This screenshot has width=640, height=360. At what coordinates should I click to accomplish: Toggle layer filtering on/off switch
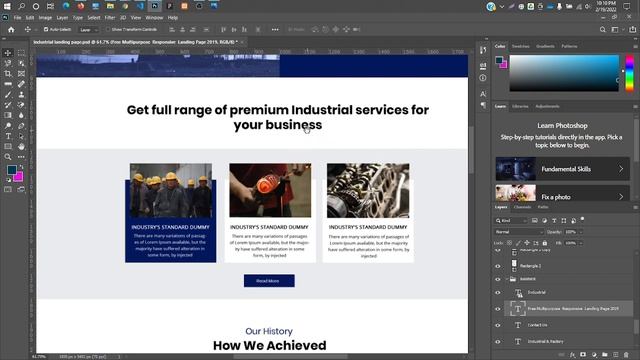coord(582,219)
